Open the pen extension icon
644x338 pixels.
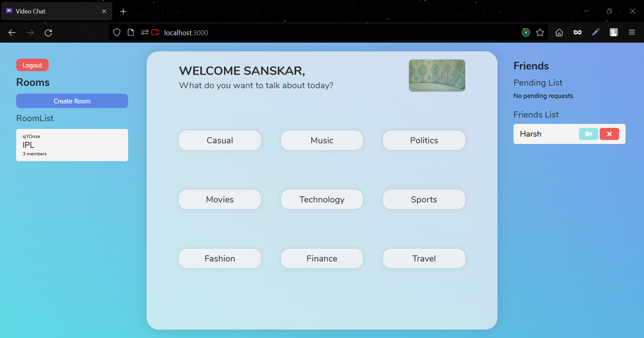click(x=596, y=33)
